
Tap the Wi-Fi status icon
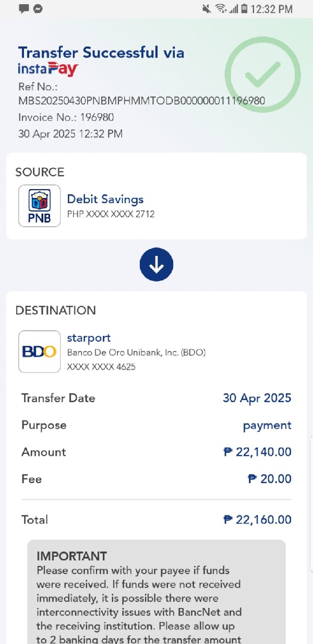coord(221,8)
